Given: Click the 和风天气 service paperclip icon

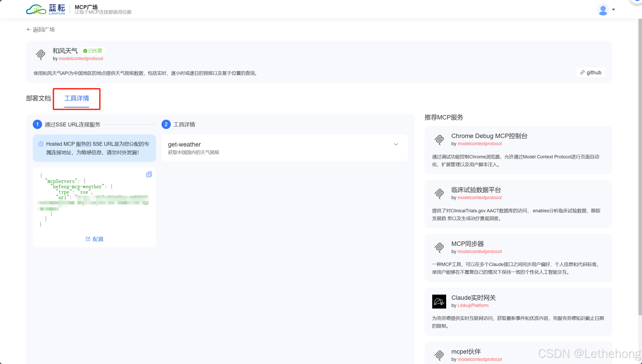Looking at the screenshot, I should [x=41, y=54].
